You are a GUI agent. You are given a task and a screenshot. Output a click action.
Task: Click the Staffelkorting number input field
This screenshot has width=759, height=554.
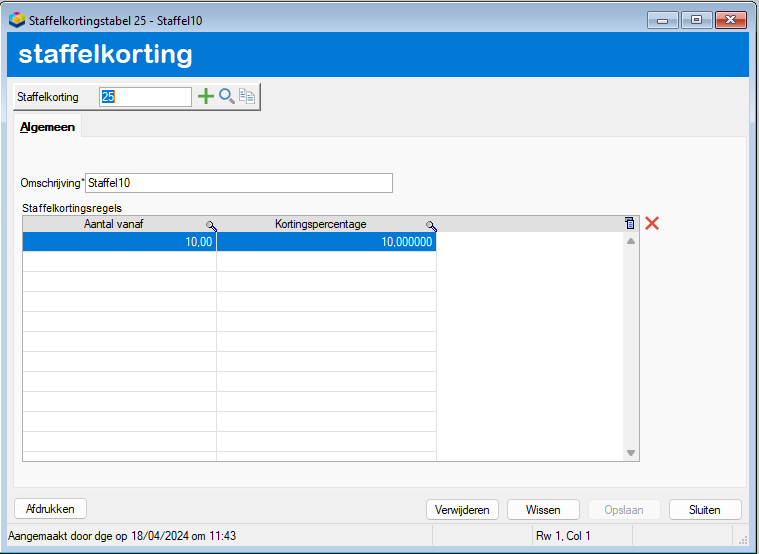[x=145, y=97]
